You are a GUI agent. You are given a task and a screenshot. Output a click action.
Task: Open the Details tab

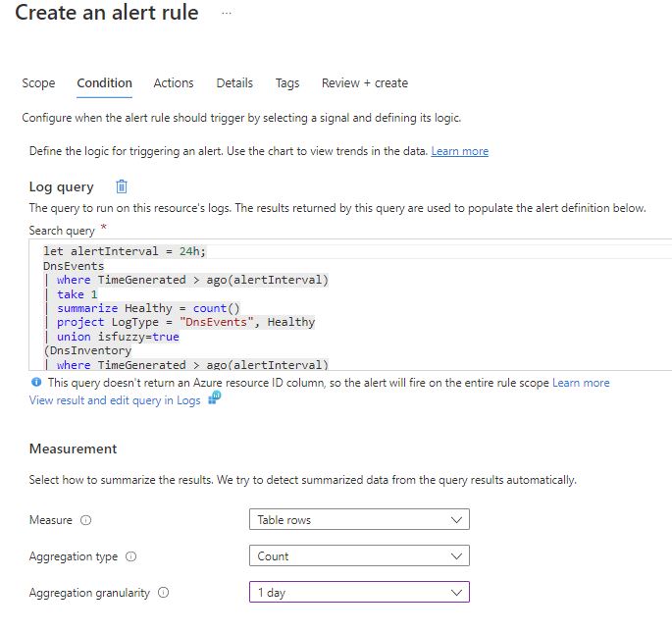[x=234, y=83]
